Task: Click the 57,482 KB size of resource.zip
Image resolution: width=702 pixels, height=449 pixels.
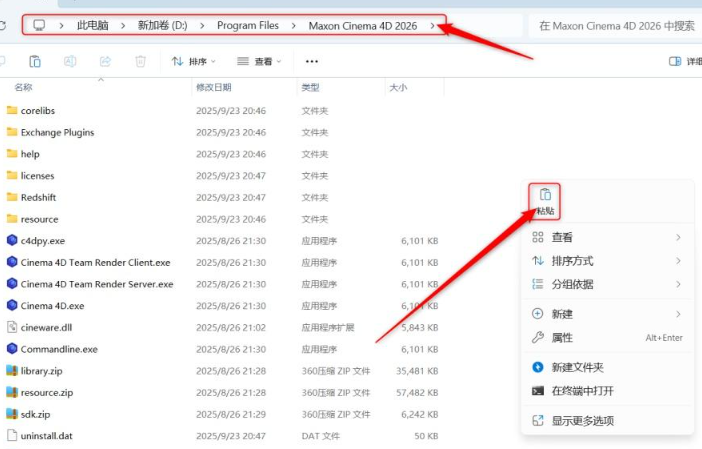Action: (x=417, y=392)
